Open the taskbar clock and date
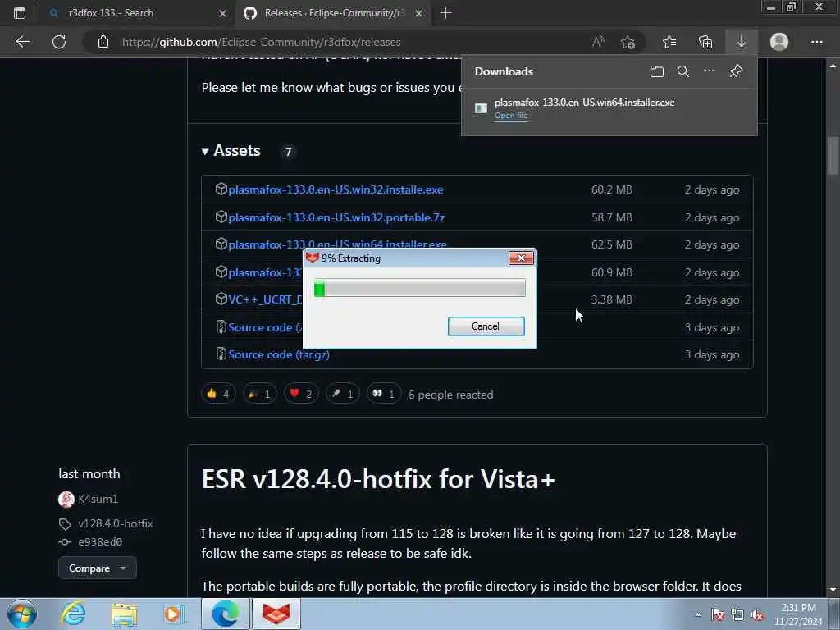 coord(798,614)
